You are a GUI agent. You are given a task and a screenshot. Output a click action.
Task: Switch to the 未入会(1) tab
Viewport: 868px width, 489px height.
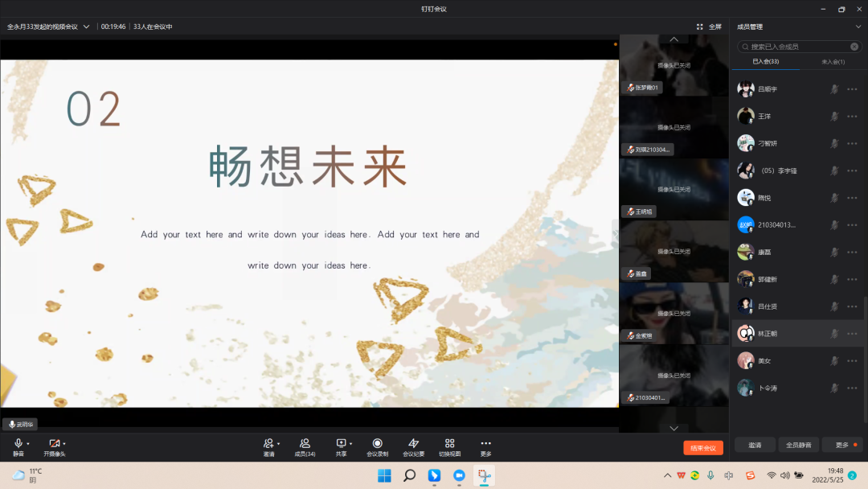click(833, 62)
